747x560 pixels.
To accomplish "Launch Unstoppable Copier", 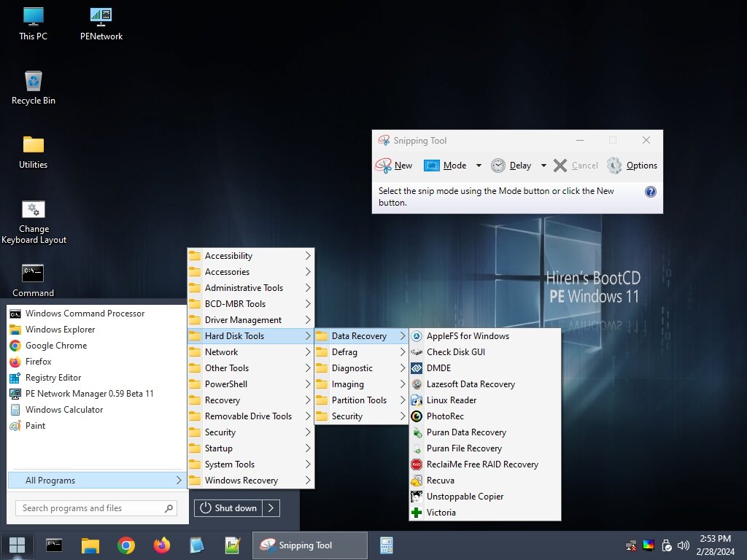I will (x=485, y=496).
